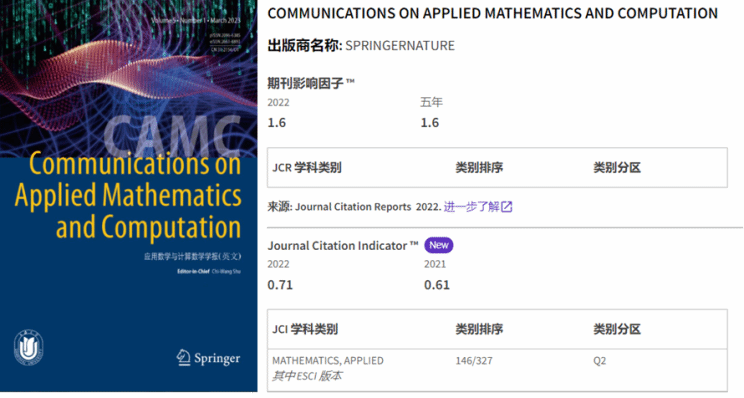Click the 2022 impact factor value 1.6
Screen dimensions: 744x398
[277, 123]
